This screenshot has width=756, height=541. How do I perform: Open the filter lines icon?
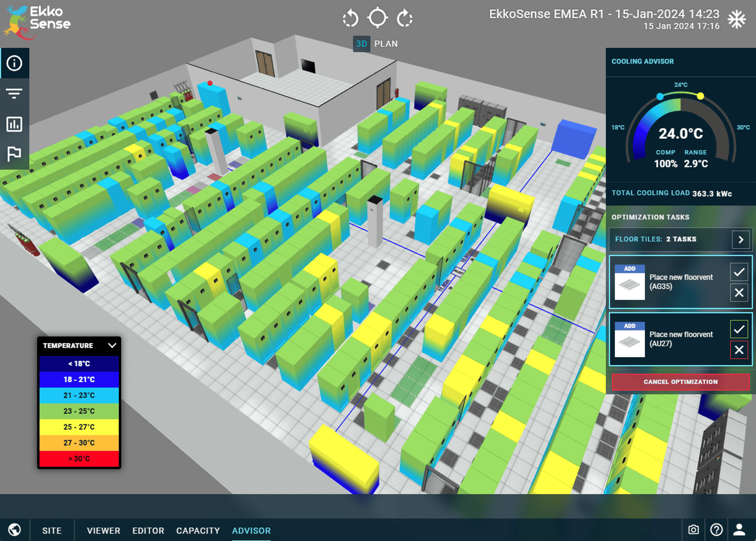[14, 93]
